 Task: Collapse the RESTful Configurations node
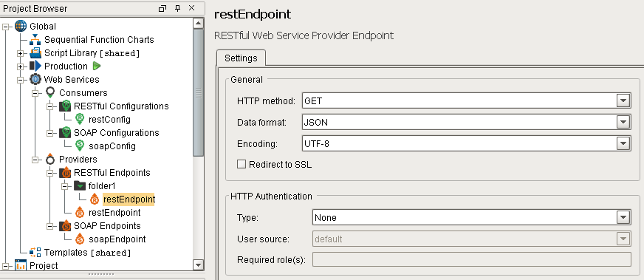coord(49,106)
